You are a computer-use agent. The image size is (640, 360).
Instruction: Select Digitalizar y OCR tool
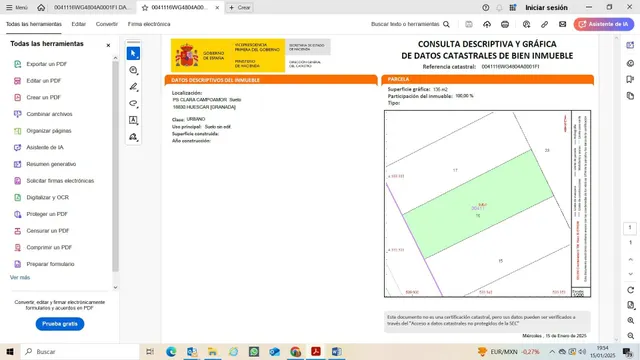tap(41, 197)
